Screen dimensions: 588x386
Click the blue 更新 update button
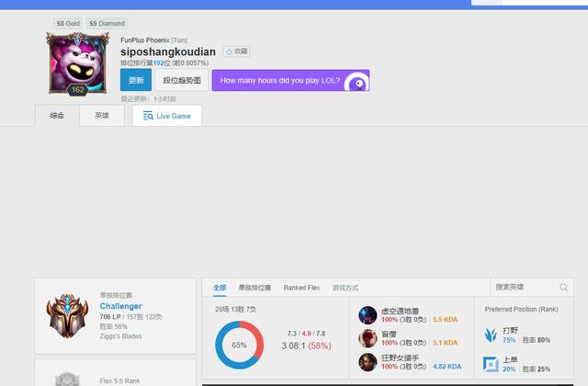click(x=136, y=80)
